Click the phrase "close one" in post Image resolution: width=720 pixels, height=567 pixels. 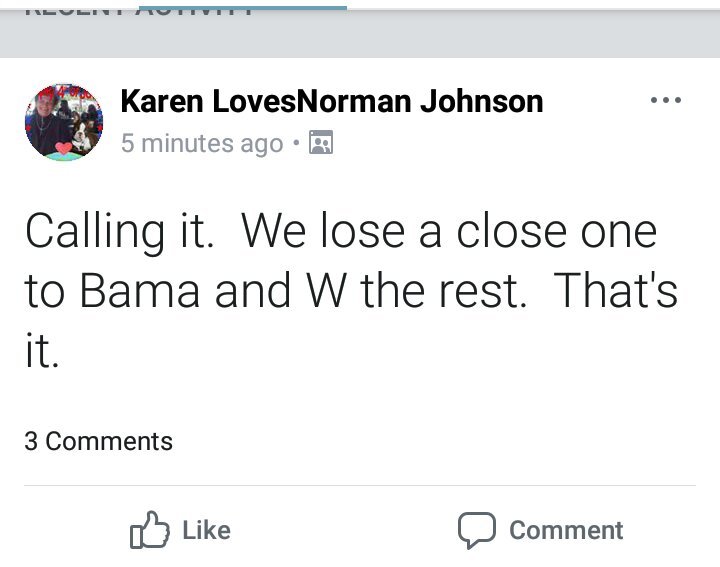click(556, 232)
